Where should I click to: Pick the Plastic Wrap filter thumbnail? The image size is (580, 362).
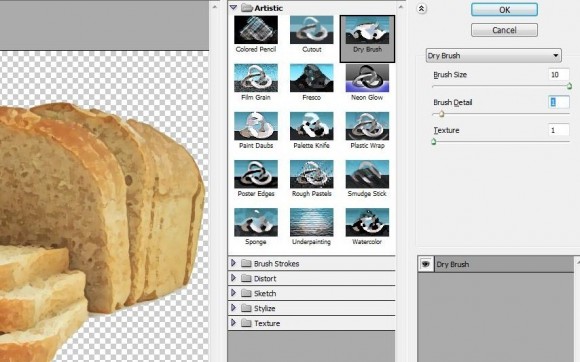(367, 126)
